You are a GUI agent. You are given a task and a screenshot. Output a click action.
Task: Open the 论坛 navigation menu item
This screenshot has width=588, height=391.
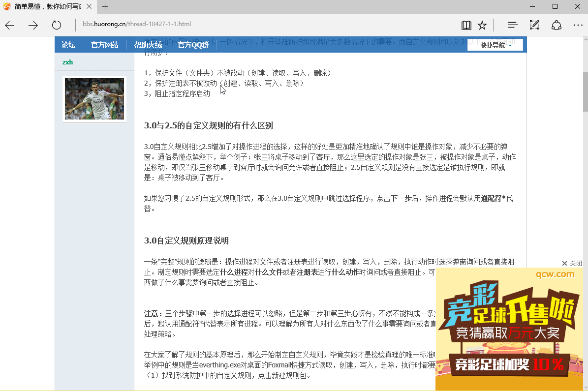[68, 44]
